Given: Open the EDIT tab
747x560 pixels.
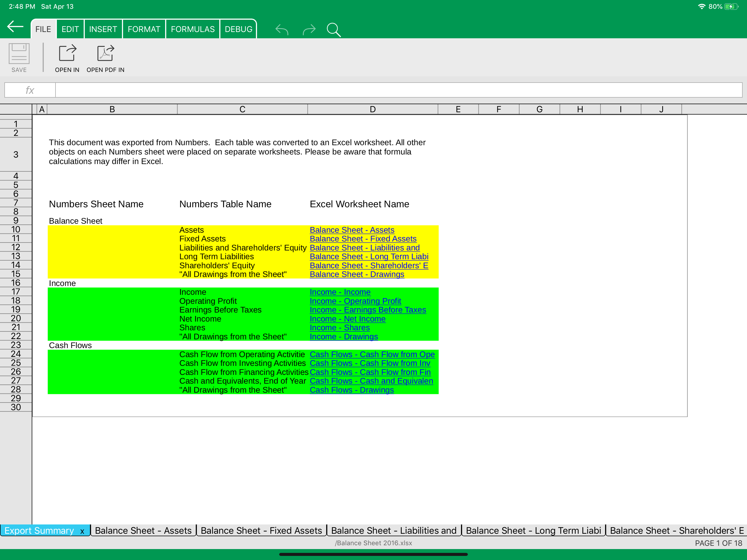Looking at the screenshot, I should (x=70, y=29).
